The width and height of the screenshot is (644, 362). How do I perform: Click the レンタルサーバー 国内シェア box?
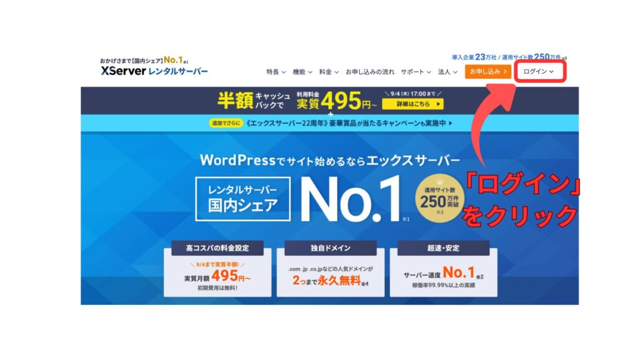pos(243,199)
